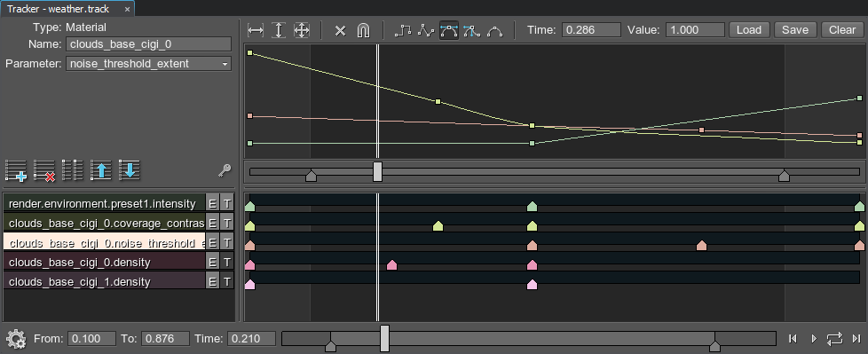Click the move track up arrow icon
This screenshot has height=354, width=868.
pyautogui.click(x=101, y=169)
